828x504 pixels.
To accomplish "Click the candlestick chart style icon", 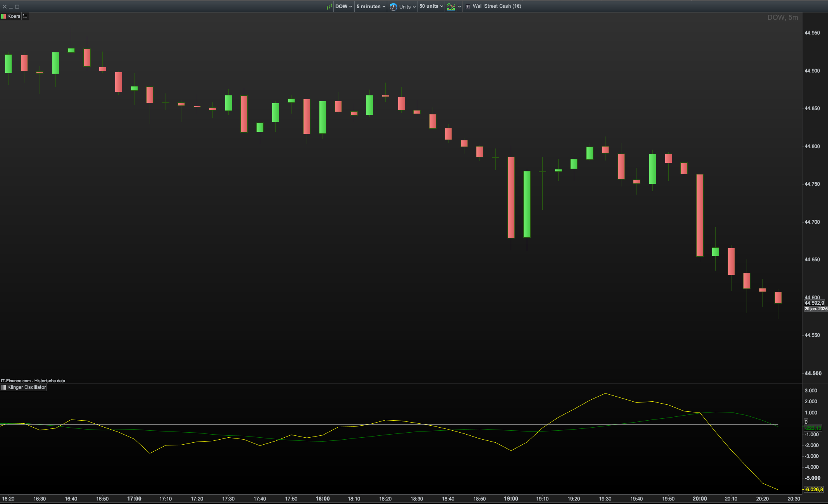I will coord(329,7).
